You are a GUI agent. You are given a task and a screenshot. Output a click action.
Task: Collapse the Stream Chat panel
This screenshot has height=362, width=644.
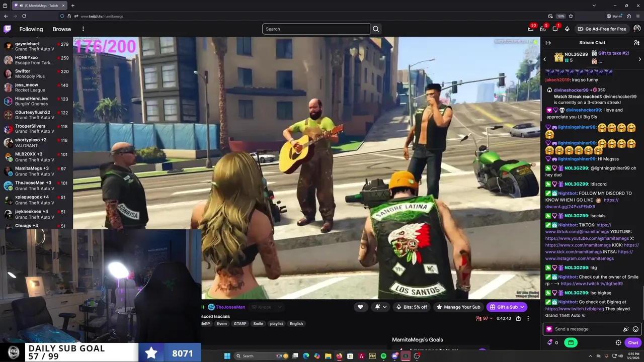(548, 43)
